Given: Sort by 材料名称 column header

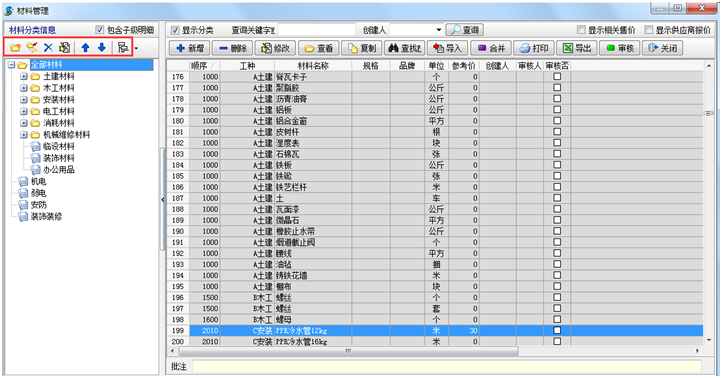Looking at the screenshot, I should click(x=313, y=66).
